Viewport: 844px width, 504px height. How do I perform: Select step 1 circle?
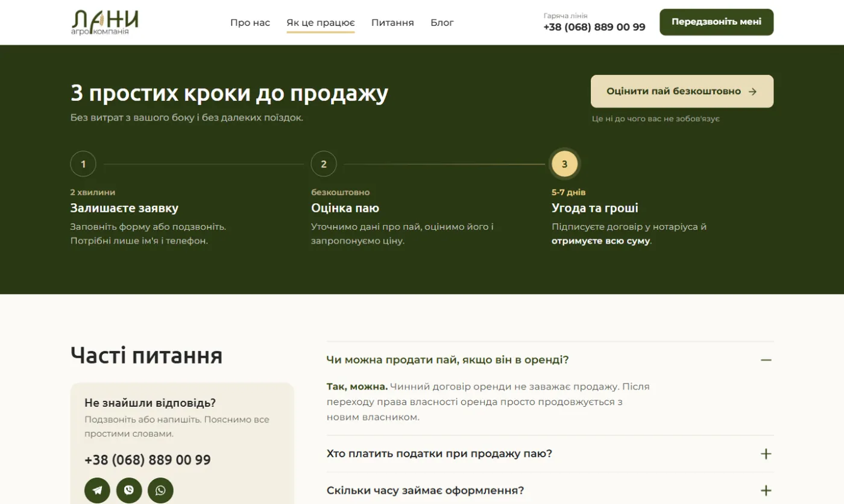tap(83, 164)
